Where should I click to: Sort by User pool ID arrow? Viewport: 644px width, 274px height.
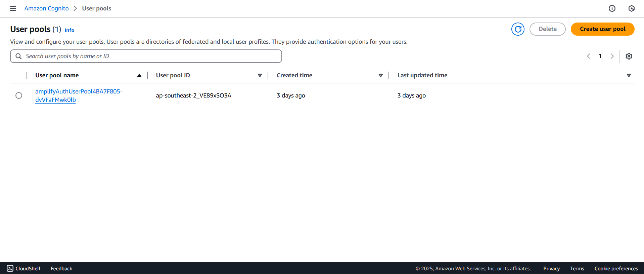(x=260, y=75)
